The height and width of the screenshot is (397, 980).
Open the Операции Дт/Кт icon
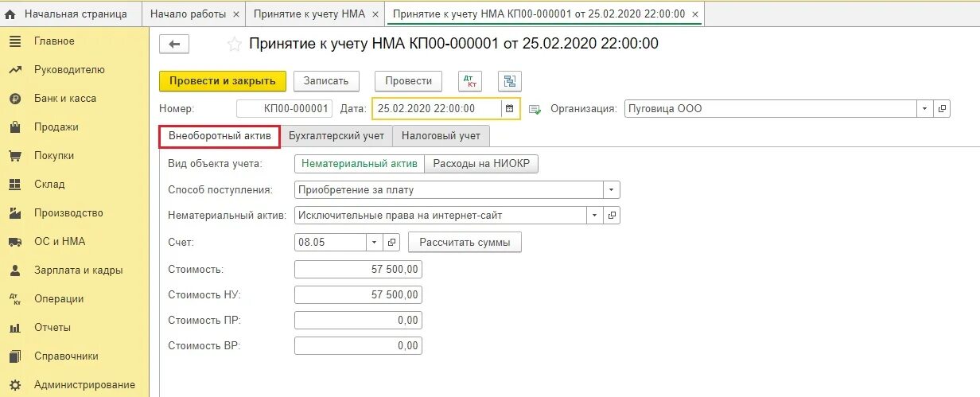pyautogui.click(x=14, y=299)
